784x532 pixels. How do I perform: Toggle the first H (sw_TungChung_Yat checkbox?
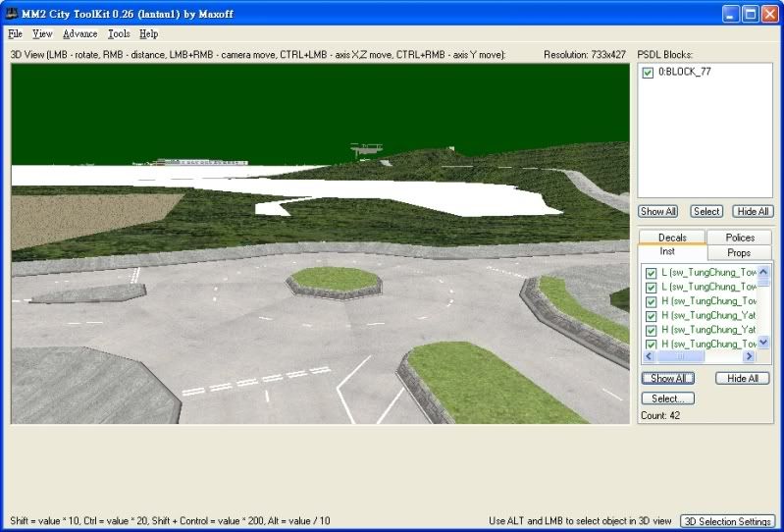coord(652,316)
